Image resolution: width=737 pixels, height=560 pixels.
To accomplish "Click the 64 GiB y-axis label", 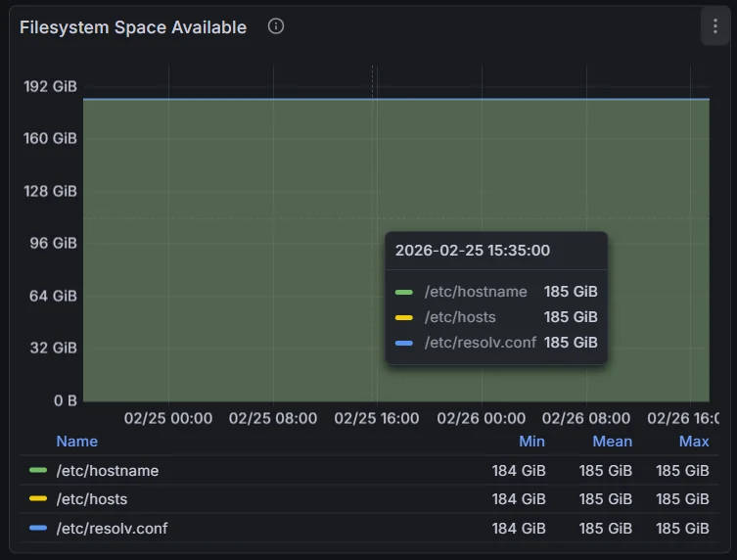I will tap(53, 296).
